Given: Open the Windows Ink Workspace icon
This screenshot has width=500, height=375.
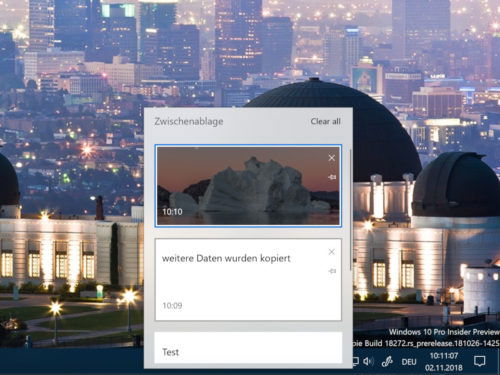Looking at the screenshot, I should click(x=387, y=361).
